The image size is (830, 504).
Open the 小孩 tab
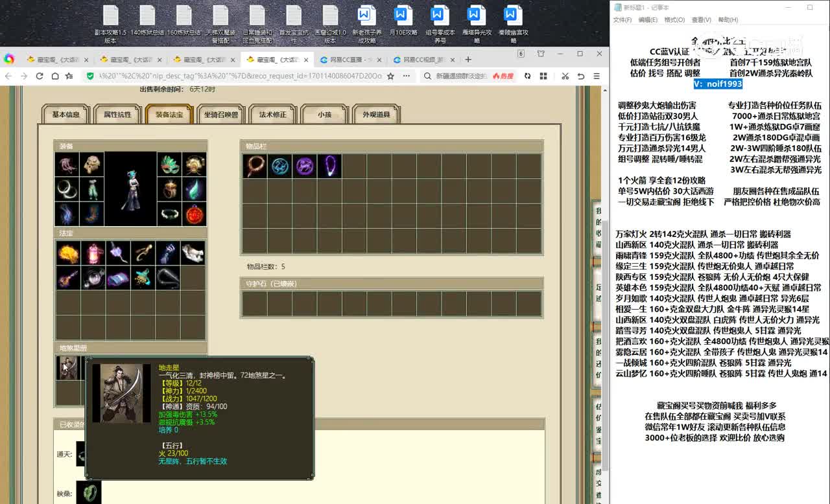(x=324, y=115)
